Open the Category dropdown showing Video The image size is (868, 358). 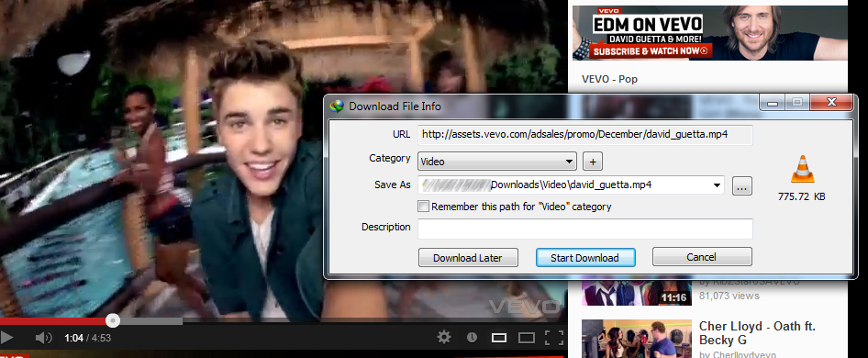coord(497,162)
